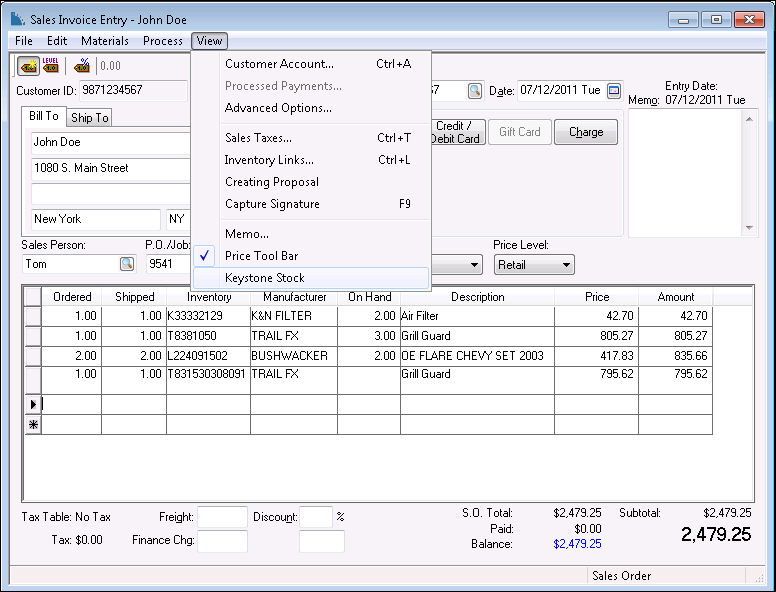Click the invoice number search magnifier icon
The width and height of the screenshot is (776, 592).
tap(474, 91)
